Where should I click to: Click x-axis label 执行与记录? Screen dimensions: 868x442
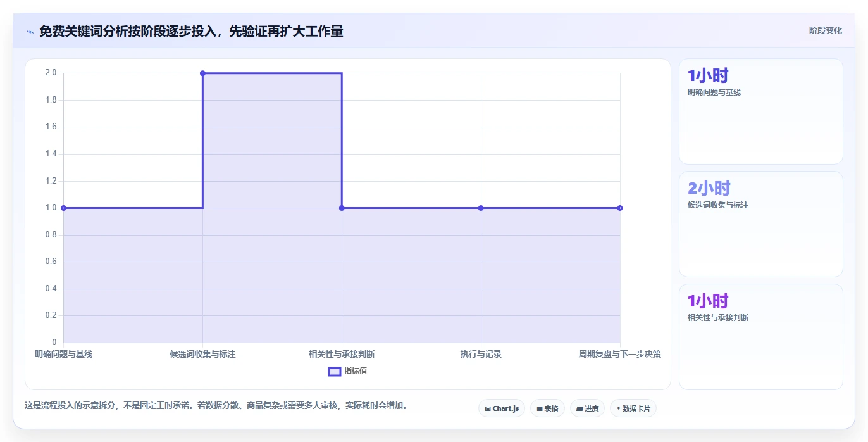(481, 354)
